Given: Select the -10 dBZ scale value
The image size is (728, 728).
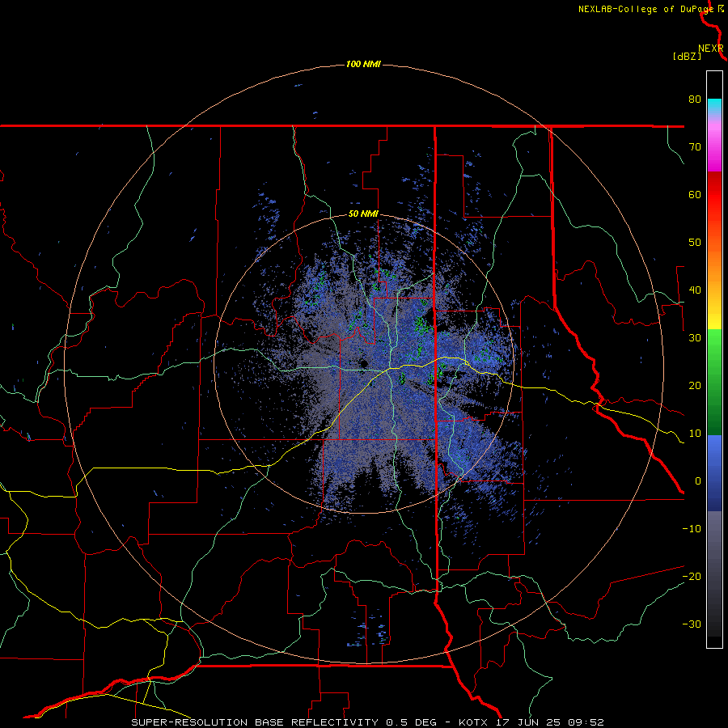Looking at the screenshot, I should point(692,529).
